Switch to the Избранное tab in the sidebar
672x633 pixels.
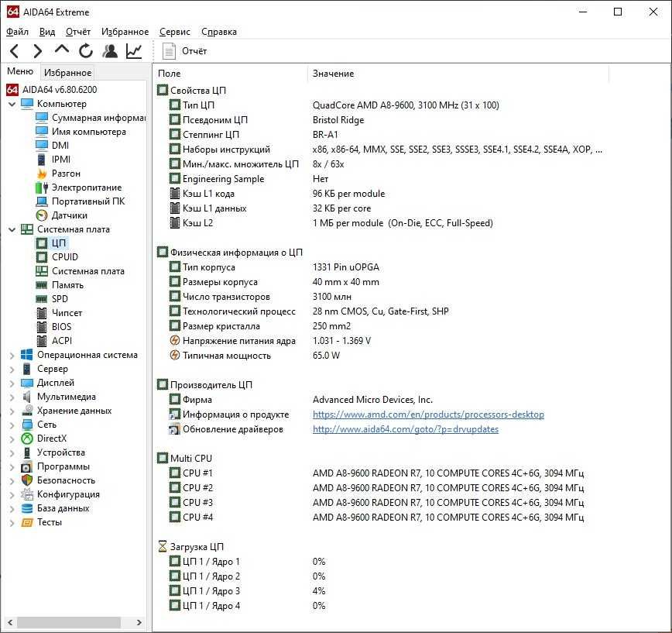click(67, 73)
